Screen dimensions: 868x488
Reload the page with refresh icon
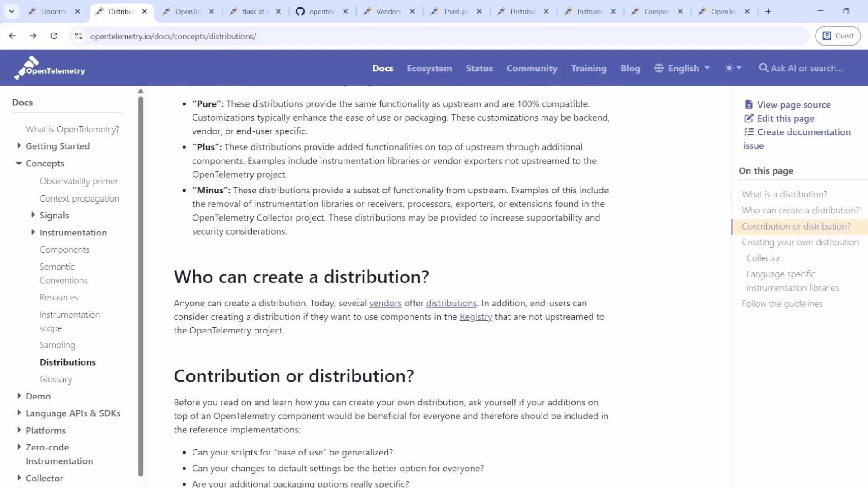point(54,36)
